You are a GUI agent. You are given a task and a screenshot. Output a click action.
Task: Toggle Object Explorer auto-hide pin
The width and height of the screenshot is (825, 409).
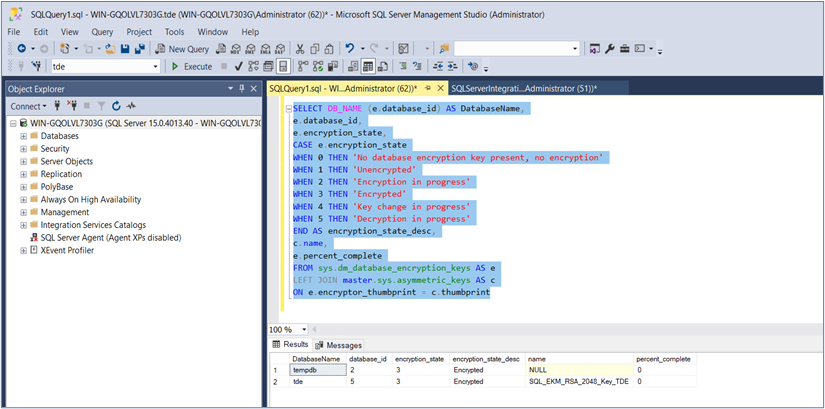pyautogui.click(x=242, y=88)
